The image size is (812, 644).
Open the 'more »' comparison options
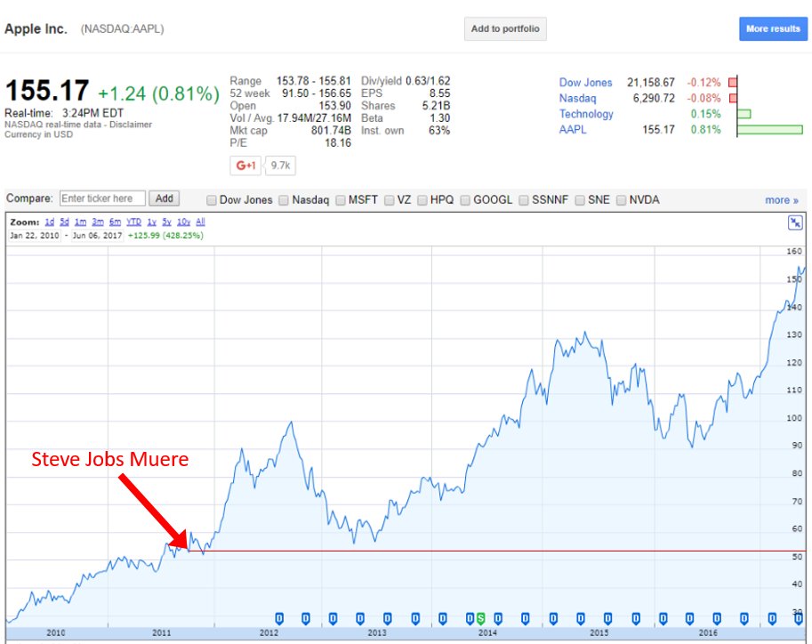(782, 200)
